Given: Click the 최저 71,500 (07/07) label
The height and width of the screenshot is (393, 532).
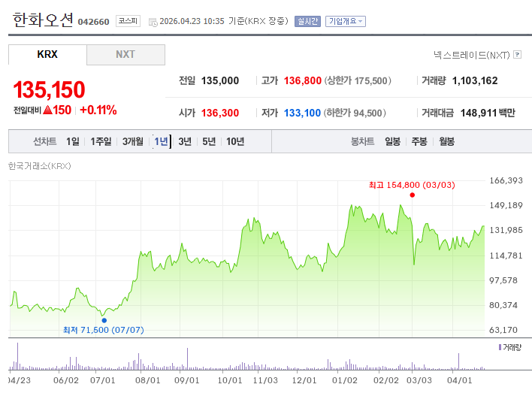Looking at the screenshot, I should pyautogui.click(x=104, y=330).
